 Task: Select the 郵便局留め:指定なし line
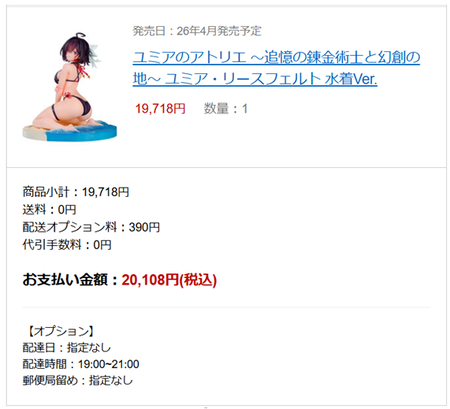click(x=78, y=380)
